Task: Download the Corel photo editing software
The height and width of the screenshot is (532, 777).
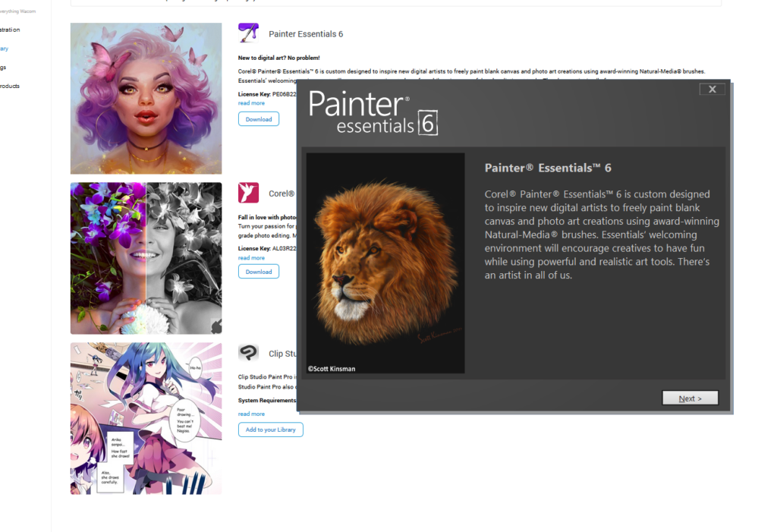Action: [259, 272]
